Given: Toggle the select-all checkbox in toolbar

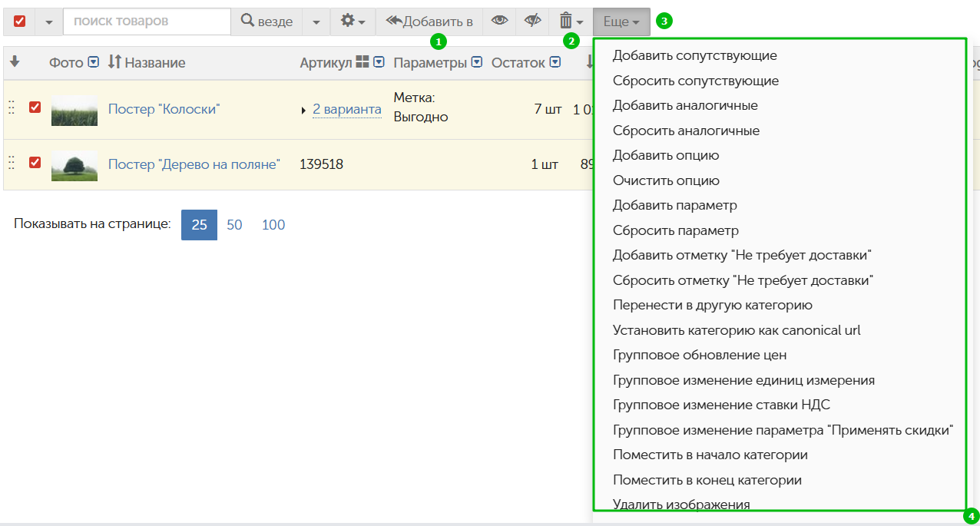Looking at the screenshot, I should (x=20, y=22).
